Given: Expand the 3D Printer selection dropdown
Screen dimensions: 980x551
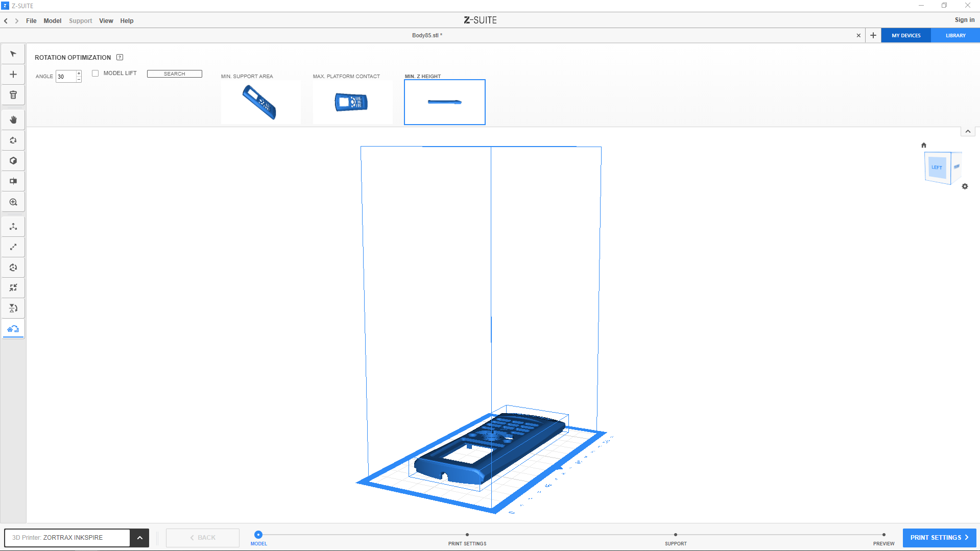Looking at the screenshot, I should coord(139,538).
